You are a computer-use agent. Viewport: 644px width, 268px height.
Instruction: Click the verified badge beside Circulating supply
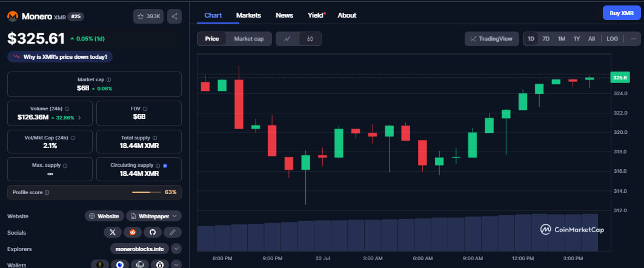pos(165,166)
